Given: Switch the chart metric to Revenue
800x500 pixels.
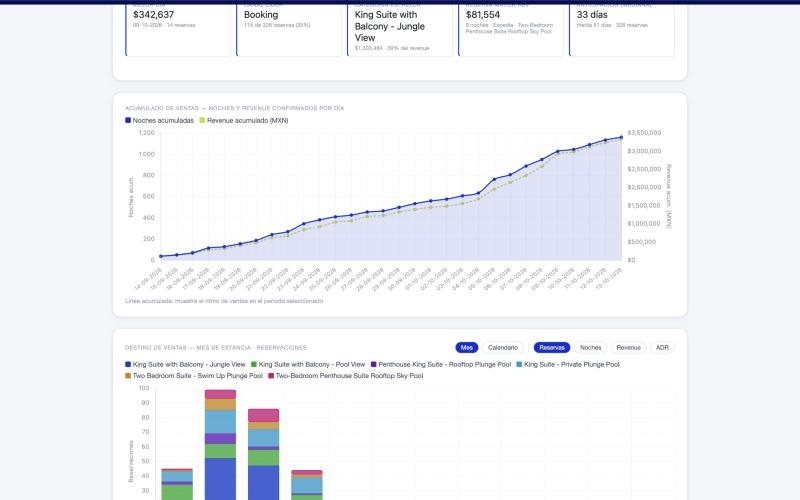Looking at the screenshot, I should [628, 347].
